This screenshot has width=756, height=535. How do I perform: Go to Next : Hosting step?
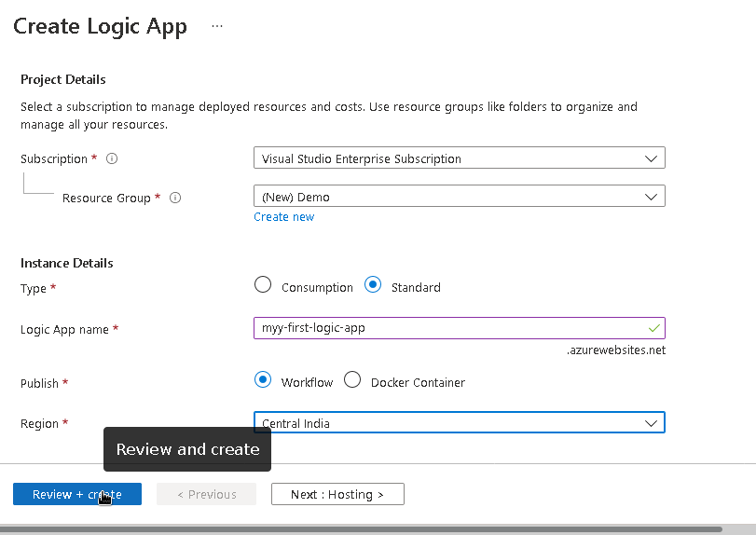(337, 494)
